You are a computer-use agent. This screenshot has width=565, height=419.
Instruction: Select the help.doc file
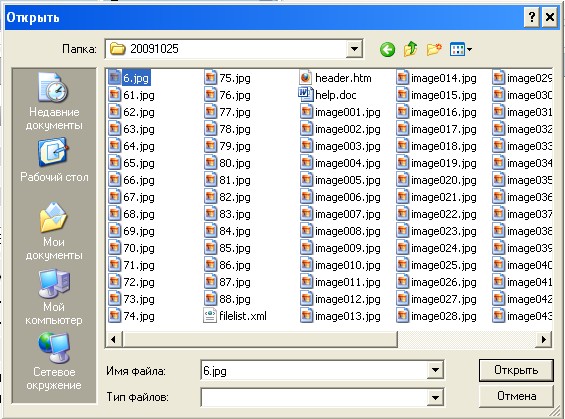click(x=328, y=95)
